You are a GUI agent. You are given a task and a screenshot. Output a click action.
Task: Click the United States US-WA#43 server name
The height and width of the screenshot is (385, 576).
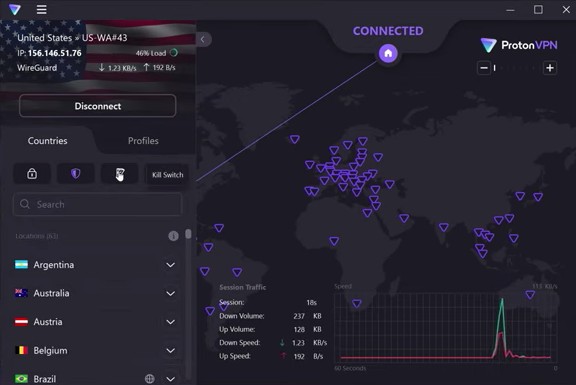pos(72,38)
